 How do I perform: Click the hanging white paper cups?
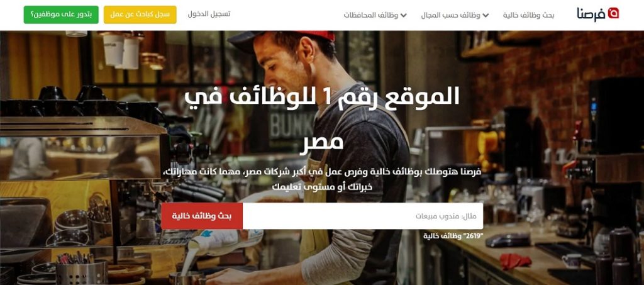click(121, 50)
